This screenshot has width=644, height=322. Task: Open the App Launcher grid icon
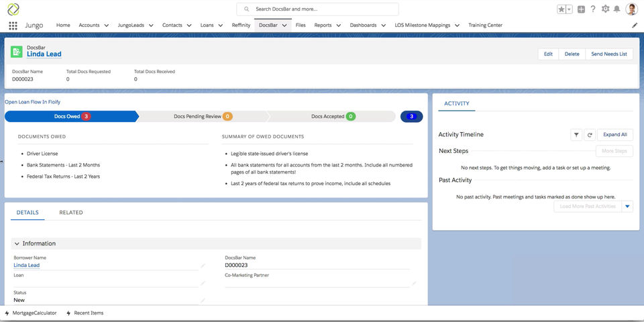click(x=13, y=25)
